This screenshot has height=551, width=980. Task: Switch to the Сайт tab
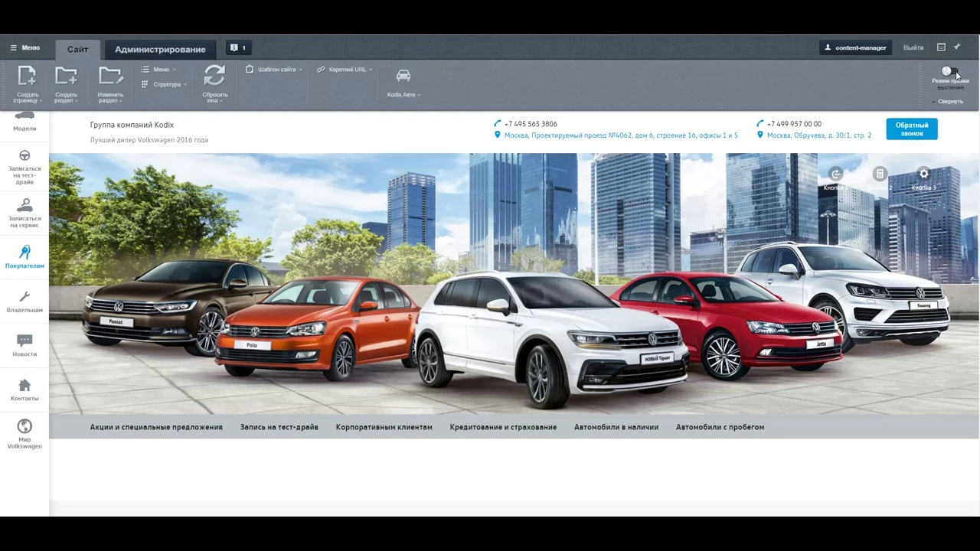77,49
